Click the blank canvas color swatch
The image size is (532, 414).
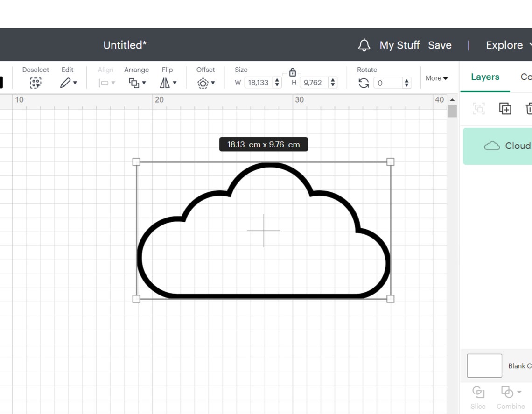(x=484, y=365)
